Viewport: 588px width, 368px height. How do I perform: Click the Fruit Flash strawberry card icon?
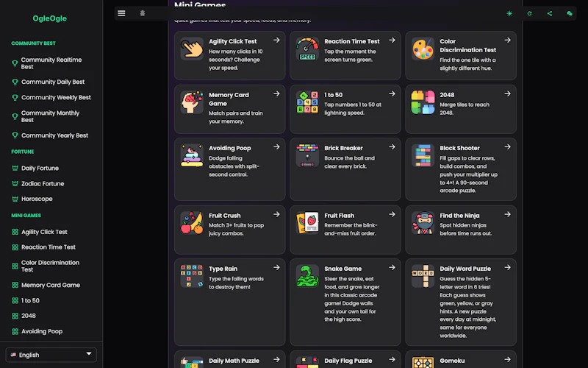click(307, 223)
